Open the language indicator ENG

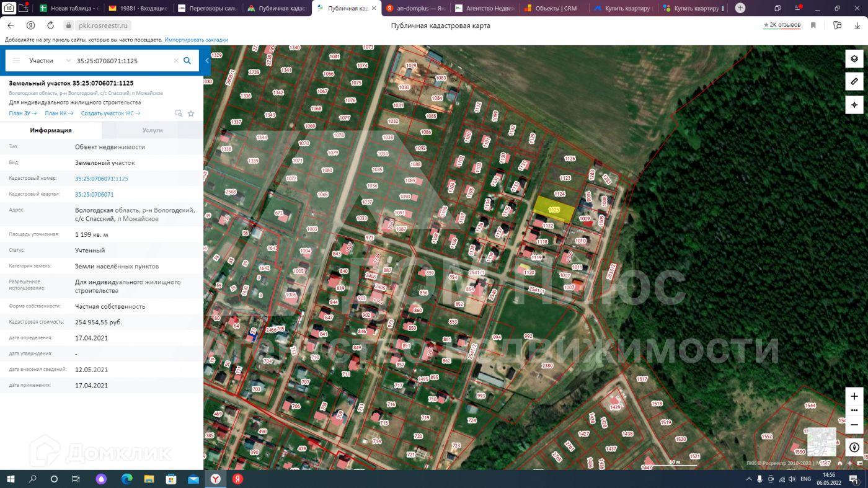(805, 479)
